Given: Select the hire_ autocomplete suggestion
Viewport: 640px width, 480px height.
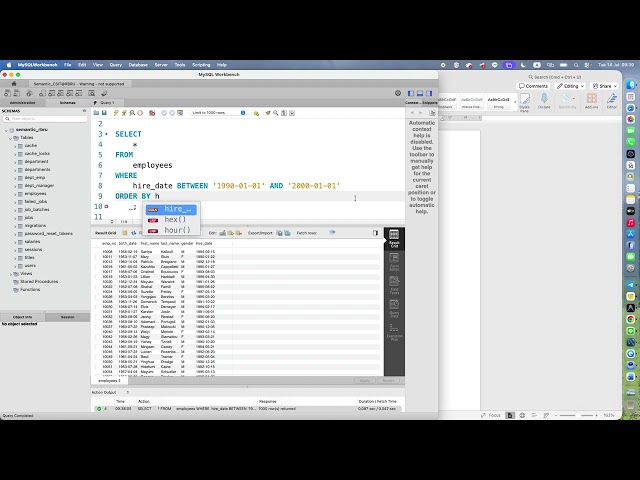Looking at the screenshot, I should point(171,209).
